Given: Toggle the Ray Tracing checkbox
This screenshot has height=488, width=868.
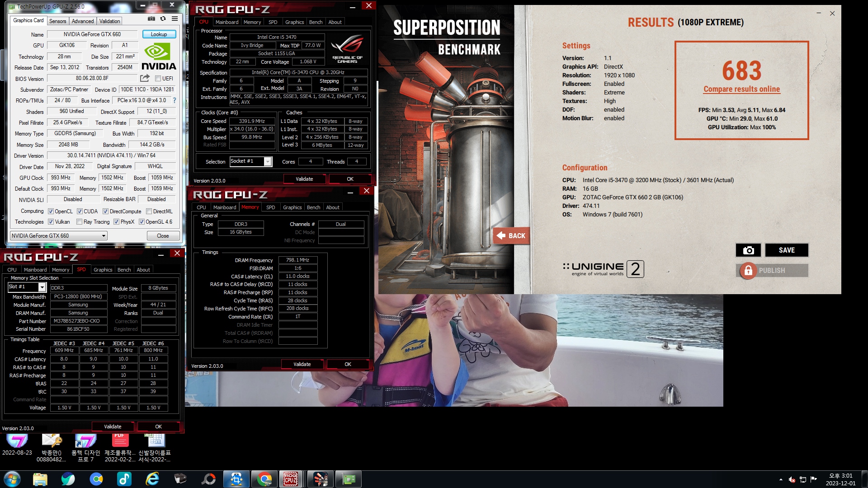Looking at the screenshot, I should 80,221.
